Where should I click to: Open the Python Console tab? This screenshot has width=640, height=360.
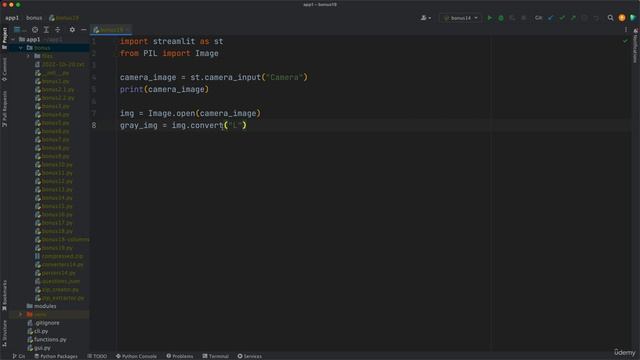pyautogui.click(x=136, y=356)
